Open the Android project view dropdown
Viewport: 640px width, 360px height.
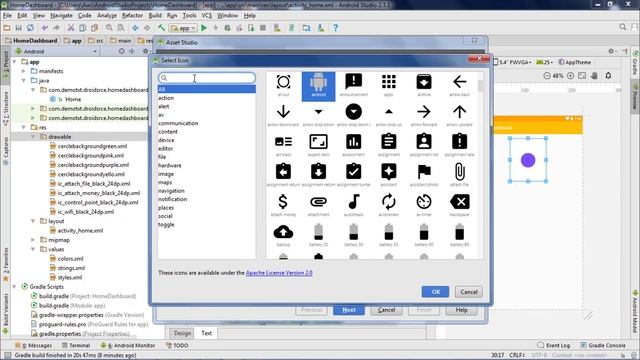tap(56, 51)
